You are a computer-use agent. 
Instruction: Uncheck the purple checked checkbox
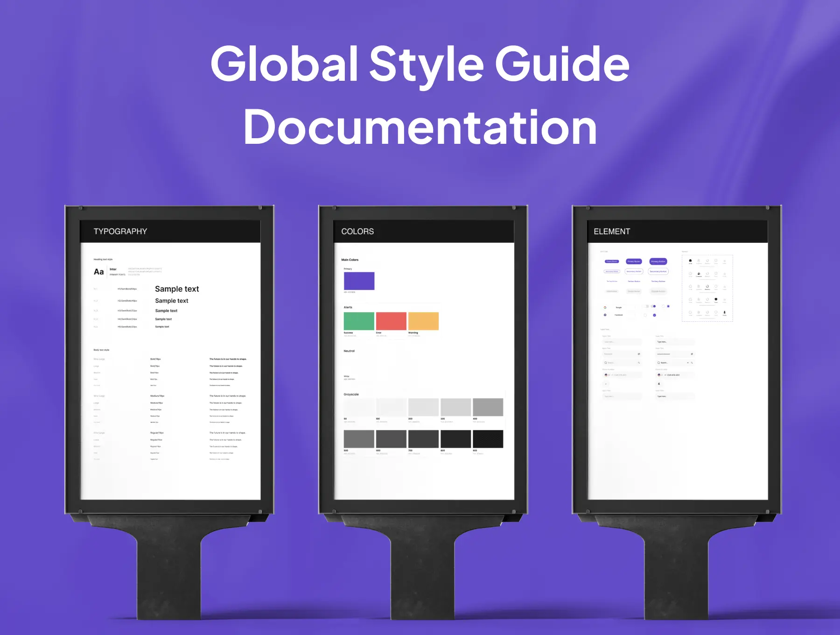point(654,315)
